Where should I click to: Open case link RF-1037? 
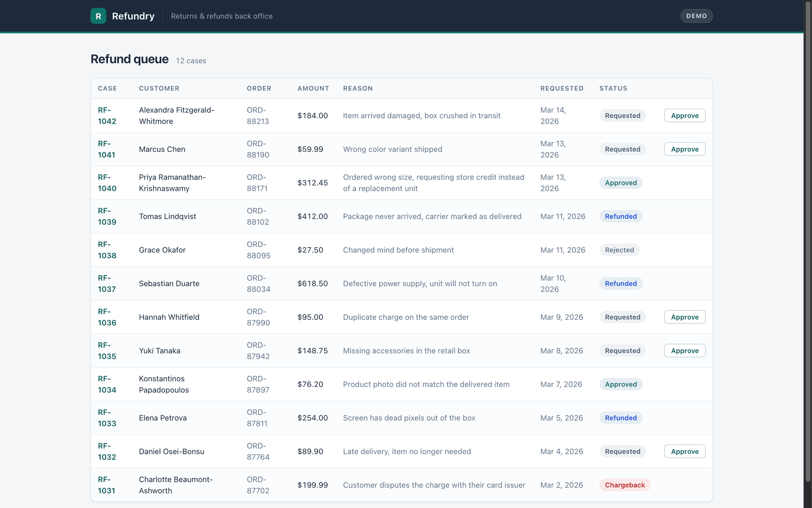(107, 284)
